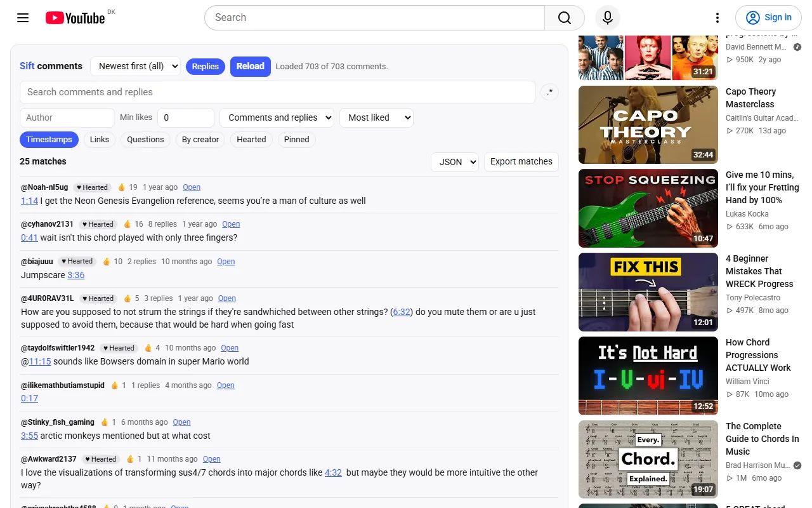Focus the Author filter field
812x508 pixels.
tap(67, 117)
